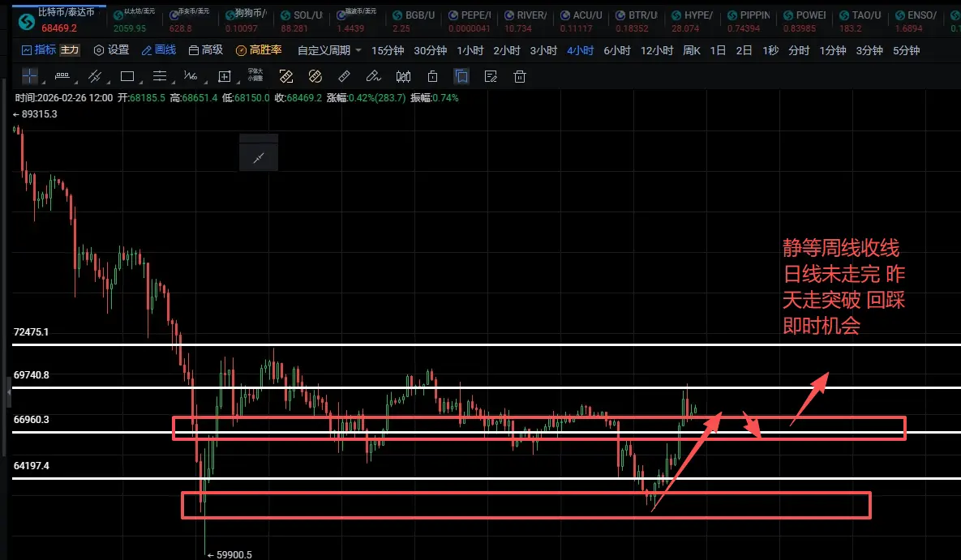Viewport: 961px width, 560px height.
Task: Expand the wave pattern tool's corner arrow
Action: [x=205, y=83]
